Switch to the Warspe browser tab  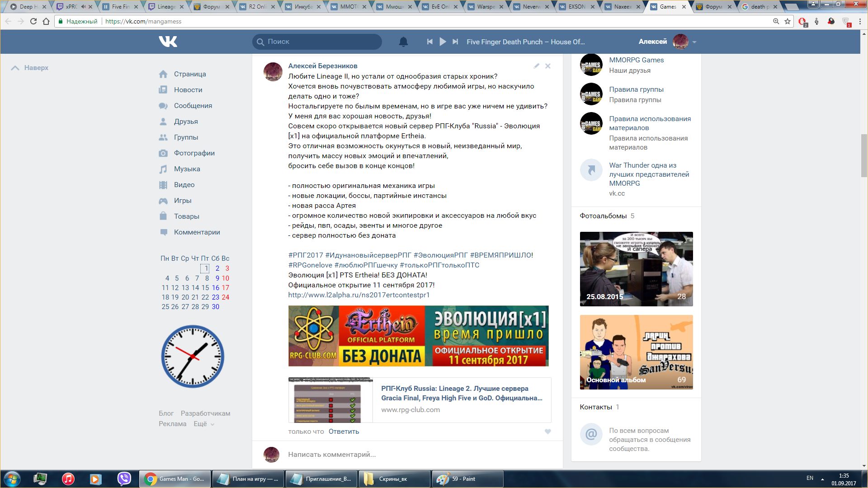(x=486, y=7)
